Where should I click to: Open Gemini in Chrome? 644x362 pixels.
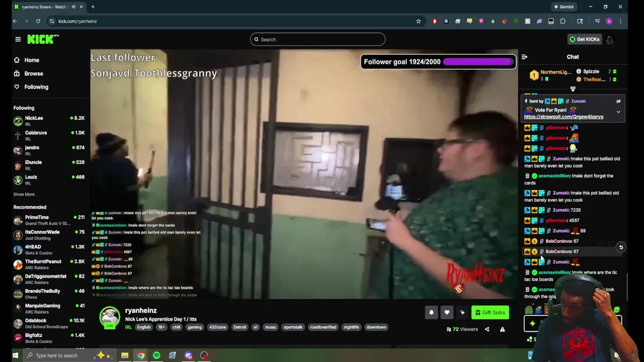pos(563,7)
